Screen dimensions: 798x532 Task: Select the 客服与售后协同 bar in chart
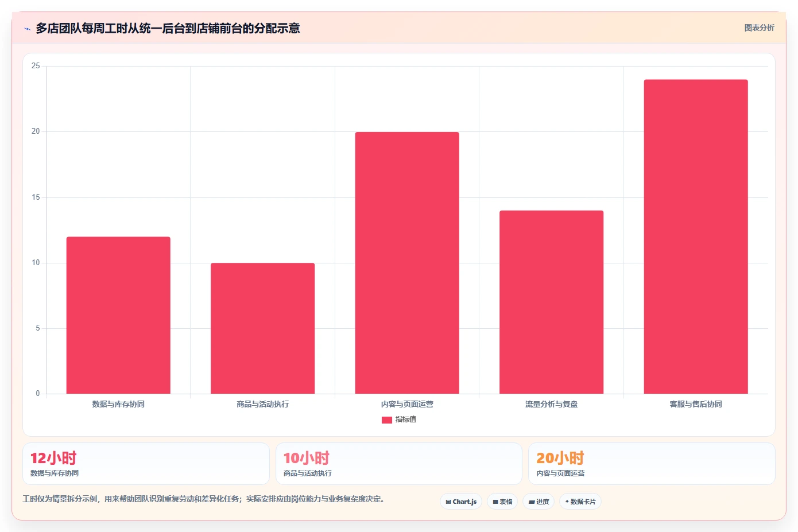(696, 236)
